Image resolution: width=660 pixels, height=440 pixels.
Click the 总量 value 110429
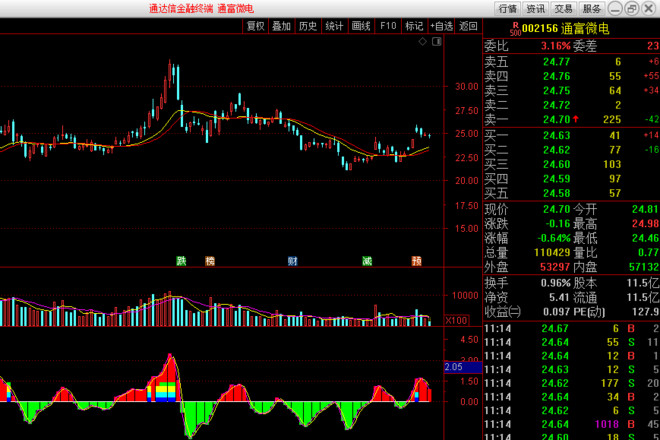click(x=552, y=253)
